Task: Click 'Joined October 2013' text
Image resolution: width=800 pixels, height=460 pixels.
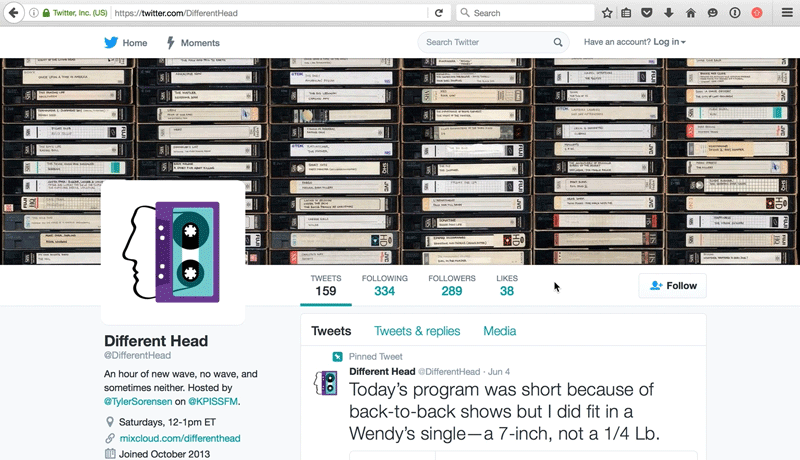Action: point(164,454)
